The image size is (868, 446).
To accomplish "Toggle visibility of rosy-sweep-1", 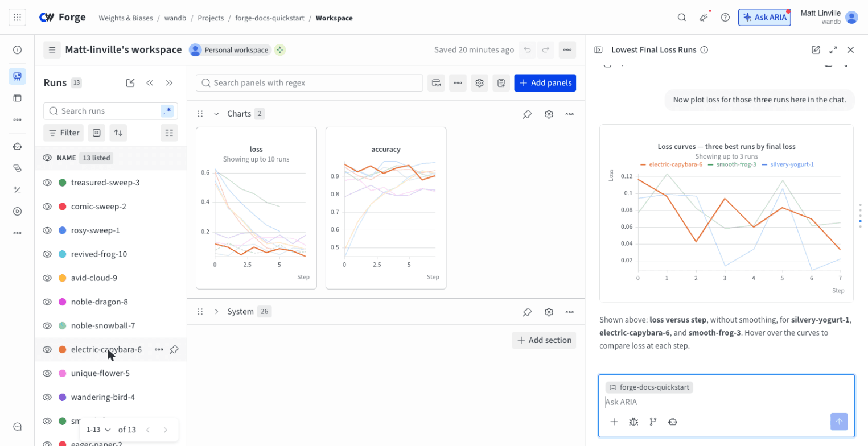I will [x=47, y=230].
